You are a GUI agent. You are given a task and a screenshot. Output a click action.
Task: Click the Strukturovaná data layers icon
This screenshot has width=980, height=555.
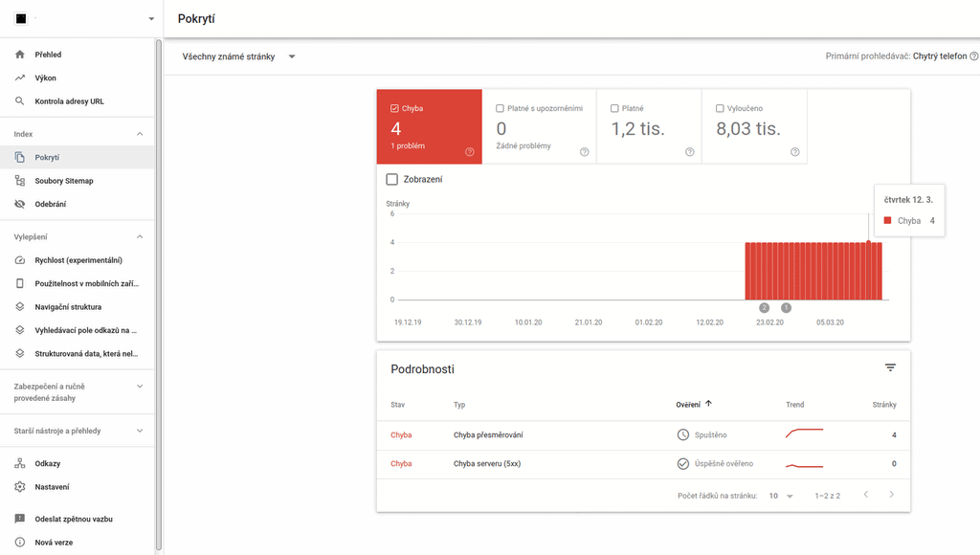(20, 353)
